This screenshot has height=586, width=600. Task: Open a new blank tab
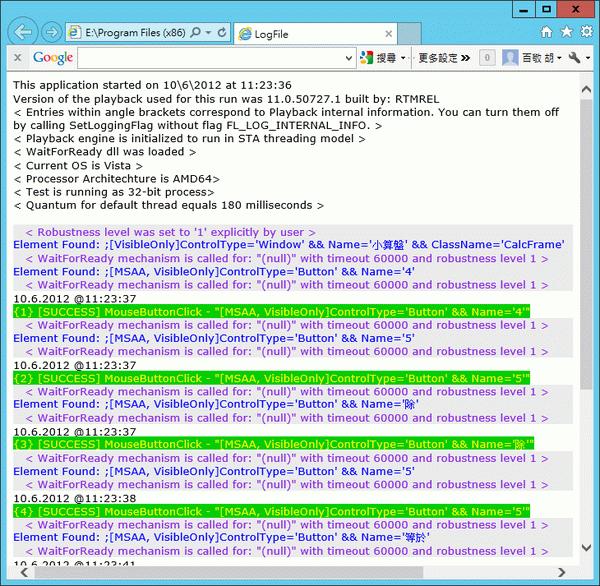409,34
